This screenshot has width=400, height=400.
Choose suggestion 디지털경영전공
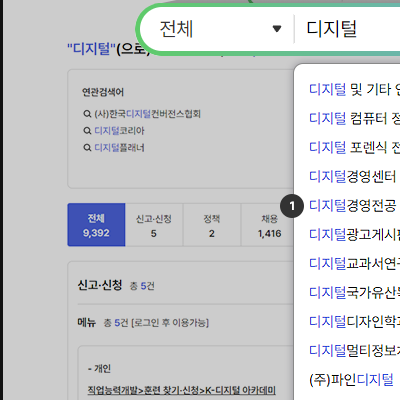click(352, 205)
